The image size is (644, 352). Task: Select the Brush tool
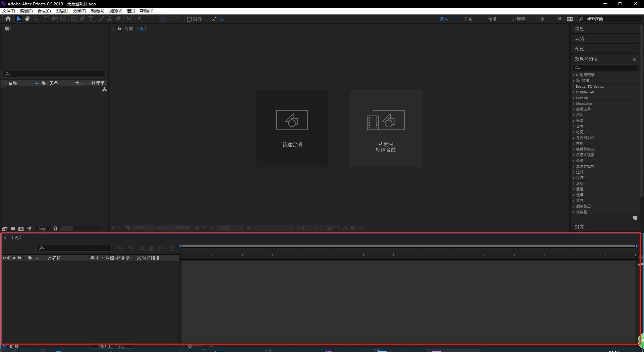tap(101, 19)
